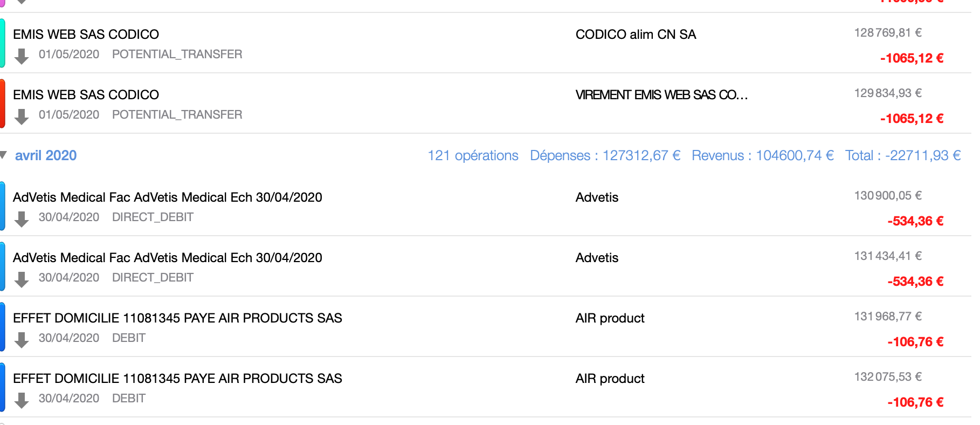Click the light blue tag of the first Advetis row
The image size is (980, 425).
pyautogui.click(x=3, y=206)
